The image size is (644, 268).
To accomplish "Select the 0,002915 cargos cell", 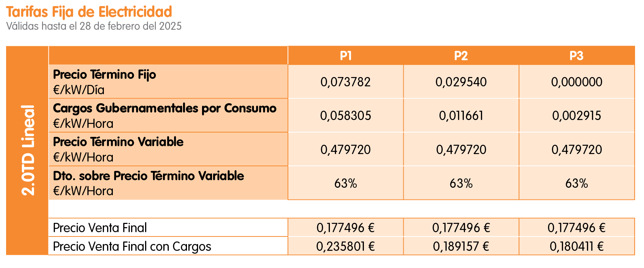I will click(577, 115).
